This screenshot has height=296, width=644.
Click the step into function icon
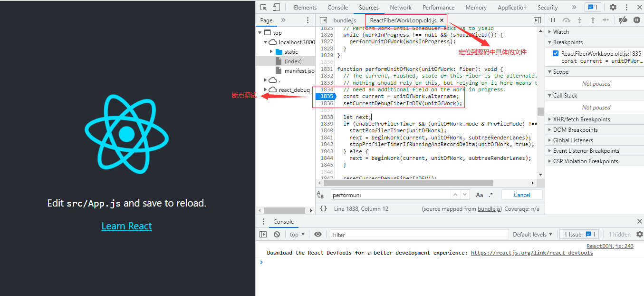[579, 20]
